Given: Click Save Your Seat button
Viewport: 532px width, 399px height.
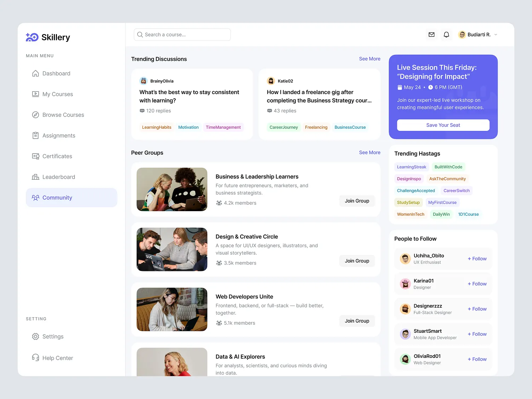Looking at the screenshot, I should (443, 125).
